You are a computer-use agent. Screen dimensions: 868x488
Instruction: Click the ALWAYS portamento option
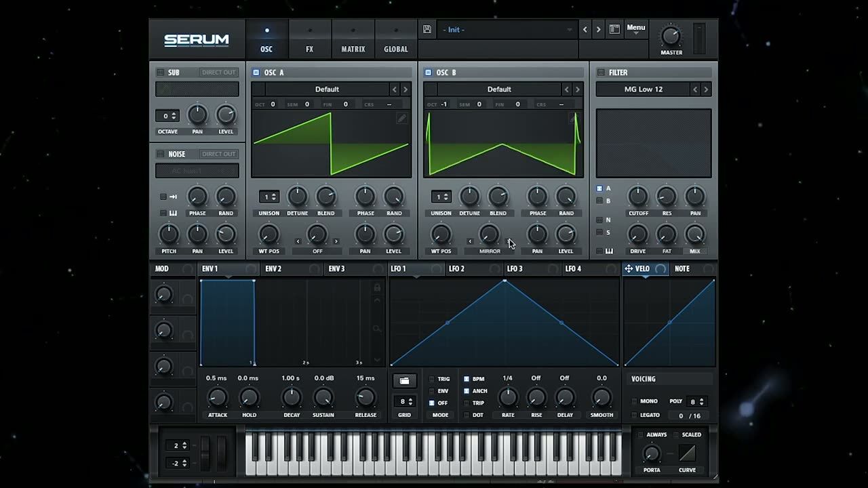(651, 434)
